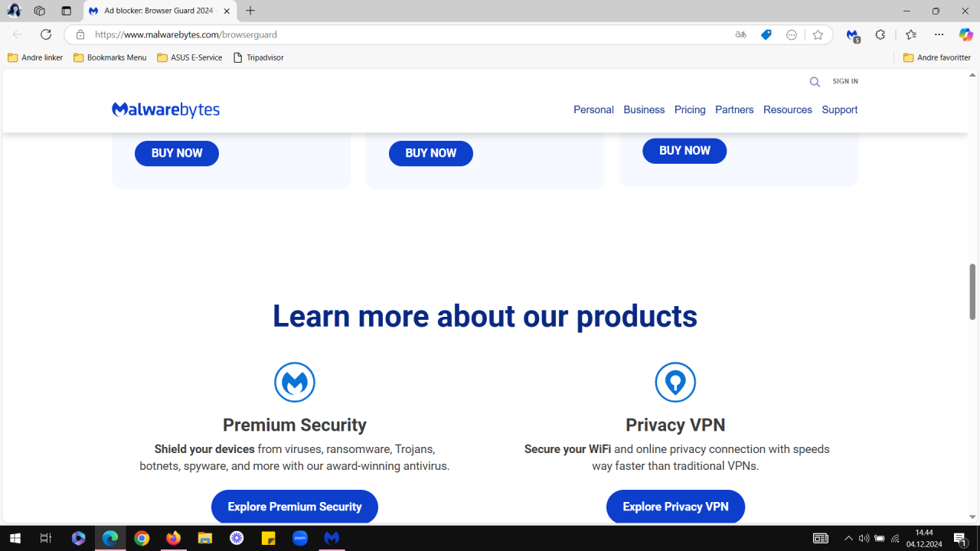980x551 pixels.
Task: Click the Privacy VPN keyhole icon
Action: point(675,382)
